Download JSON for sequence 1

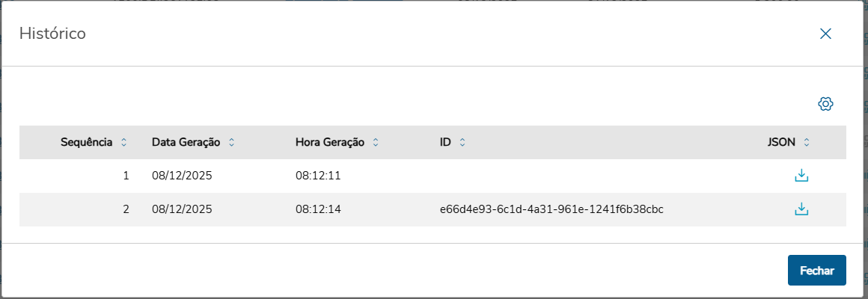point(801,176)
